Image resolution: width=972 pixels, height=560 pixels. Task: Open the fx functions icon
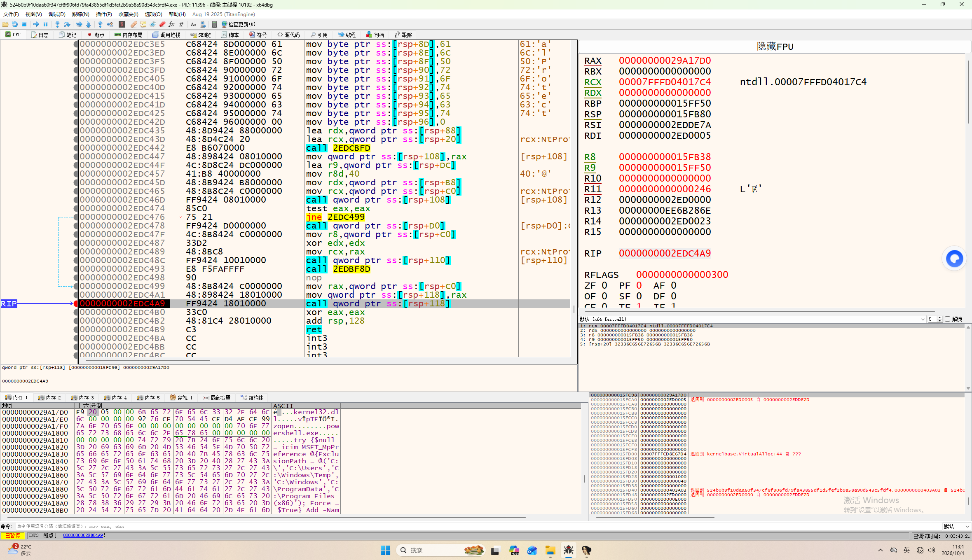172,24
